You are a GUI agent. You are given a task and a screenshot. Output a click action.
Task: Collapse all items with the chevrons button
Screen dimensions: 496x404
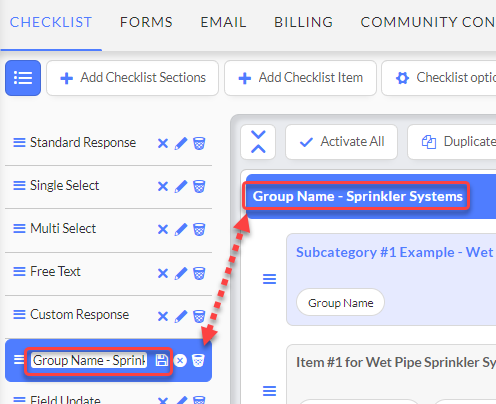pos(258,142)
